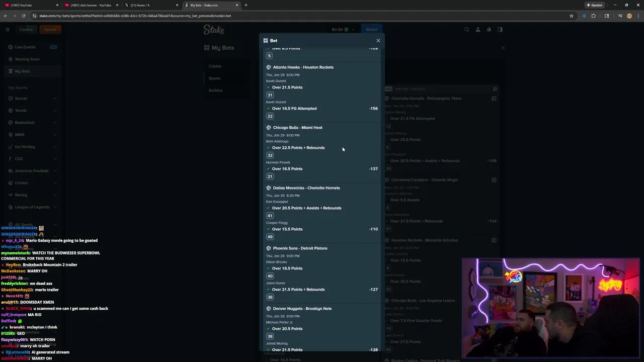Open Stake search magnifier icon
This screenshot has width=644, height=362.
pyautogui.click(x=467, y=30)
